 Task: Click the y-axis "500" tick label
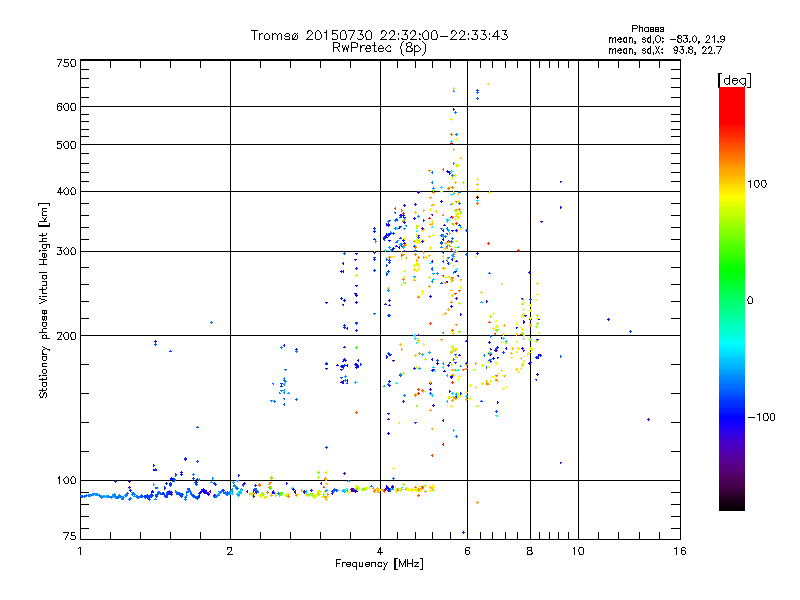point(66,145)
